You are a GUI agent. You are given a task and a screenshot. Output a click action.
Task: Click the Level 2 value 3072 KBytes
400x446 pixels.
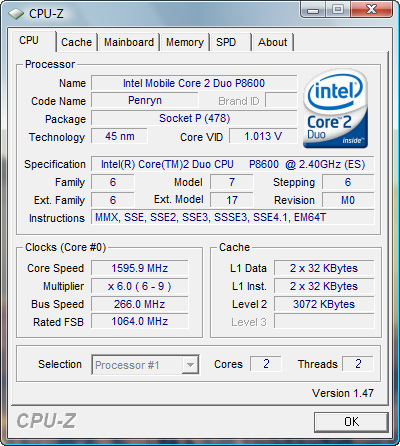point(324,304)
